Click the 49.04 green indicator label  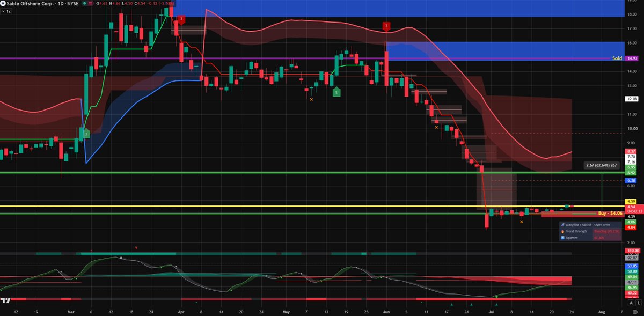pos(631,277)
